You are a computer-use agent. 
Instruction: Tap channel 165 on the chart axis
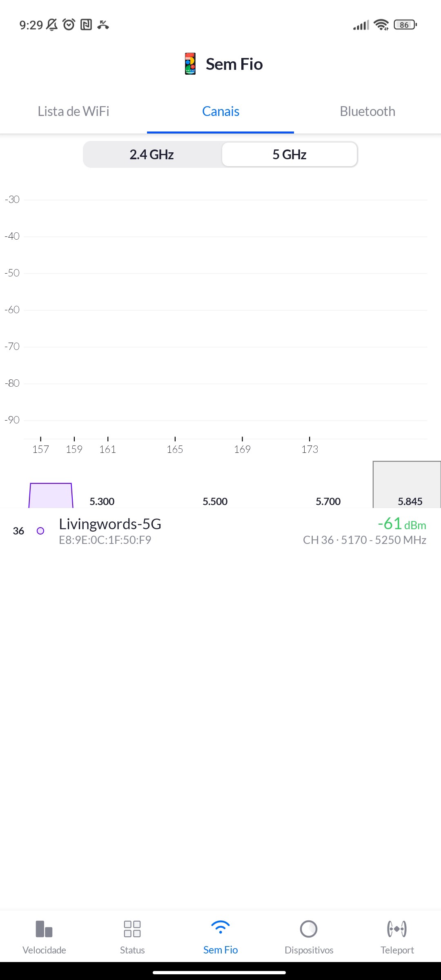(175, 449)
